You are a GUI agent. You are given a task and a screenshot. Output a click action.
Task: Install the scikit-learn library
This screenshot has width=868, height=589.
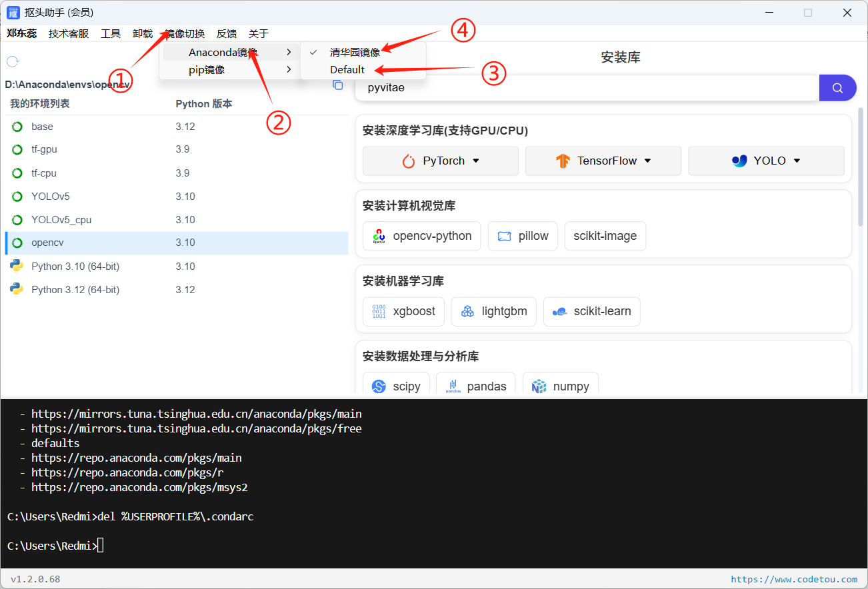[x=591, y=311]
